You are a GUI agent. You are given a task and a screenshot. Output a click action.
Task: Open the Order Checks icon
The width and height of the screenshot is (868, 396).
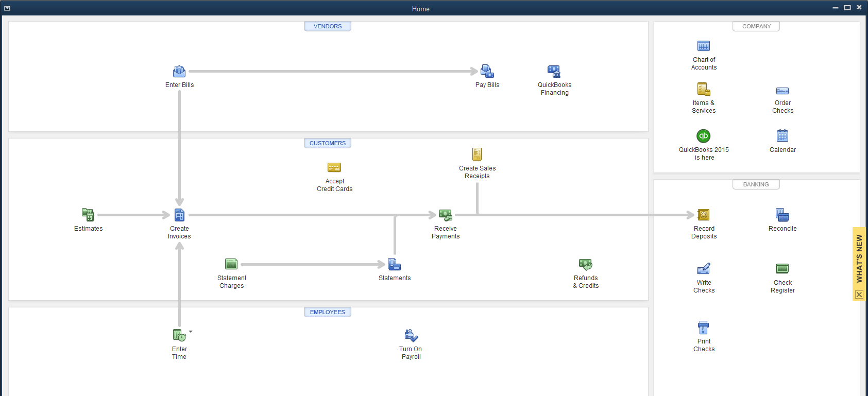pyautogui.click(x=782, y=91)
